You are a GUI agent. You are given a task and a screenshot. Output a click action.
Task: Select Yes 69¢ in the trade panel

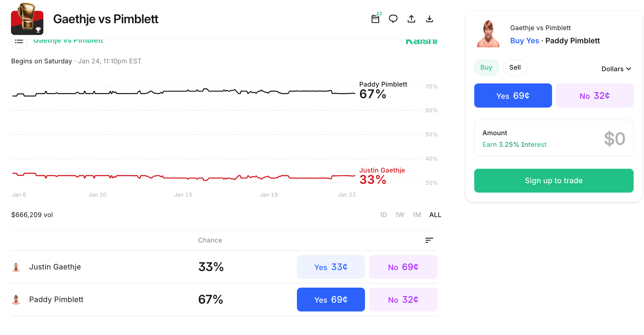(x=513, y=96)
